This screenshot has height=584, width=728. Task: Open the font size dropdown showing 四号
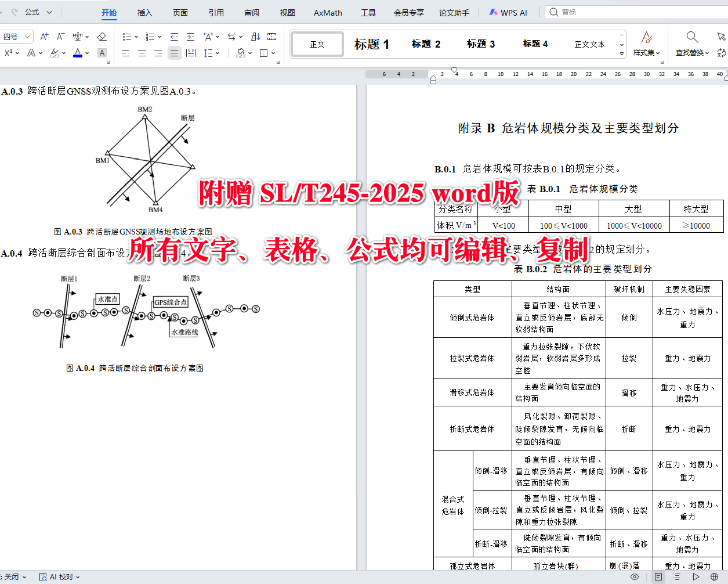point(17,36)
